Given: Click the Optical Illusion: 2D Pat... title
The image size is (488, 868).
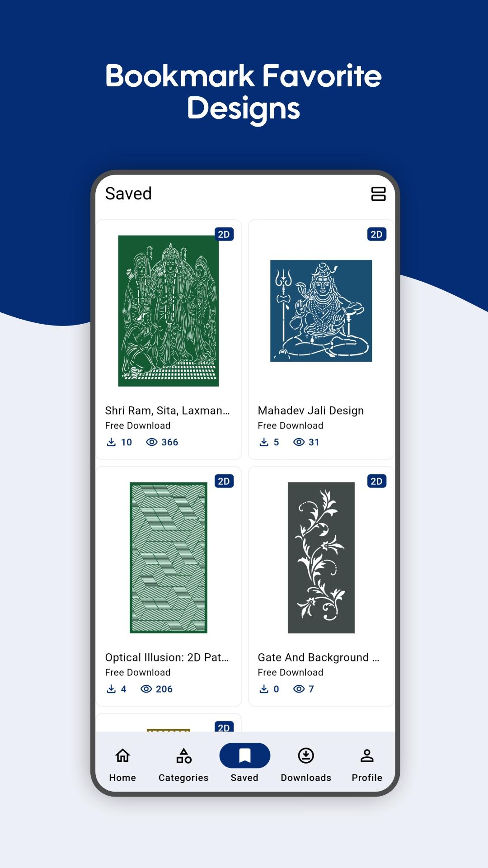Looking at the screenshot, I should point(167,657).
